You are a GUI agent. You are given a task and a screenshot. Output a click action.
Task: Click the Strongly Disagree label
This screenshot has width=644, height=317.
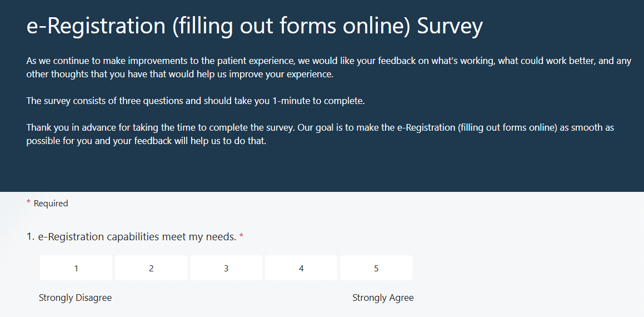(75, 298)
